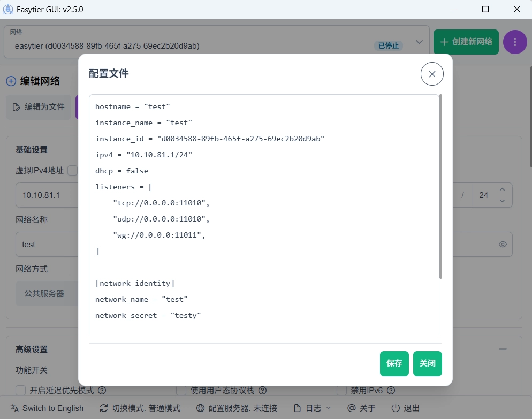Click help icon next to 使用用户态协议栈
This screenshot has width=532, height=419.
pyautogui.click(x=262, y=391)
